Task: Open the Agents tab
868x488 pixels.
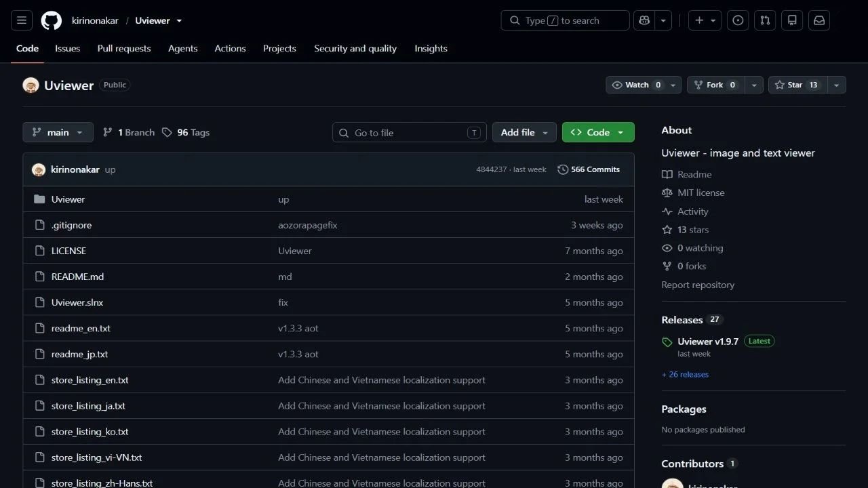Action: click(x=183, y=48)
